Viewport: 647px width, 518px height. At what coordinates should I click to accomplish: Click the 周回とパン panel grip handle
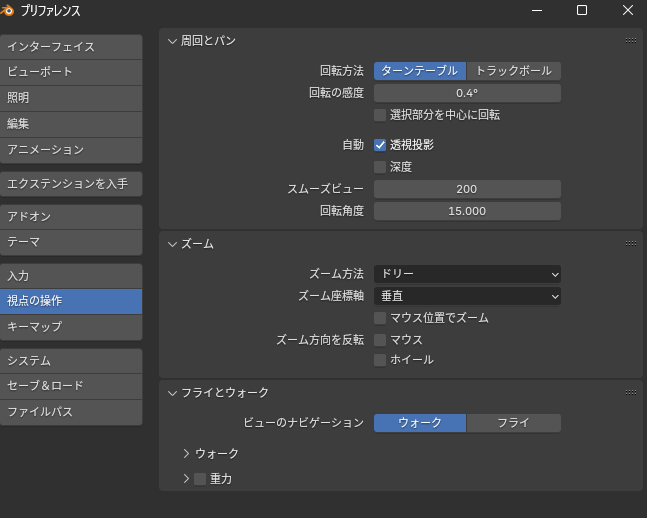click(630, 41)
